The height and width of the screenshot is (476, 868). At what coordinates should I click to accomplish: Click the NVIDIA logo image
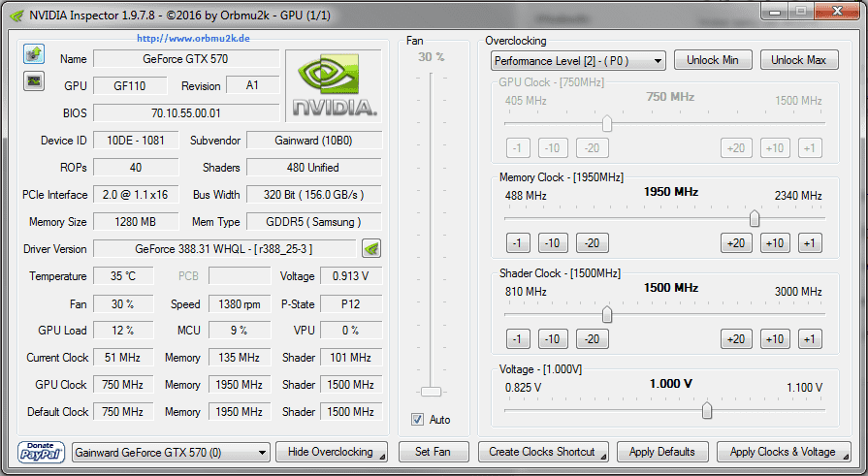tap(334, 85)
